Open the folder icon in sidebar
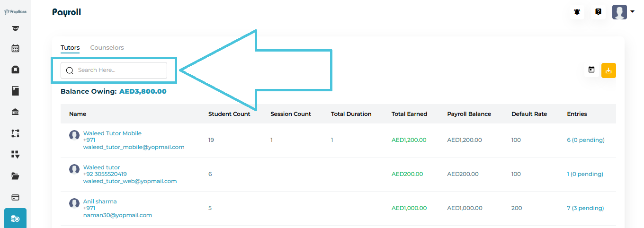644x228 pixels. [x=15, y=176]
